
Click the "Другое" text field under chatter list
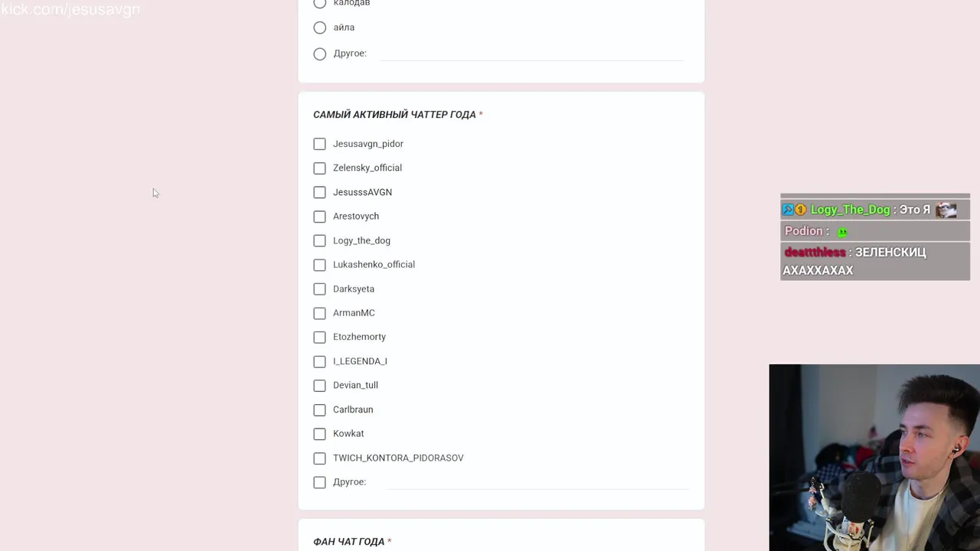536,482
